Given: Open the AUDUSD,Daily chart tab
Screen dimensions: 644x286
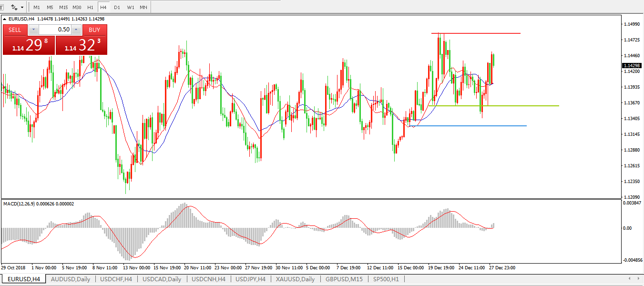Looking at the screenshot, I should click(70, 279).
